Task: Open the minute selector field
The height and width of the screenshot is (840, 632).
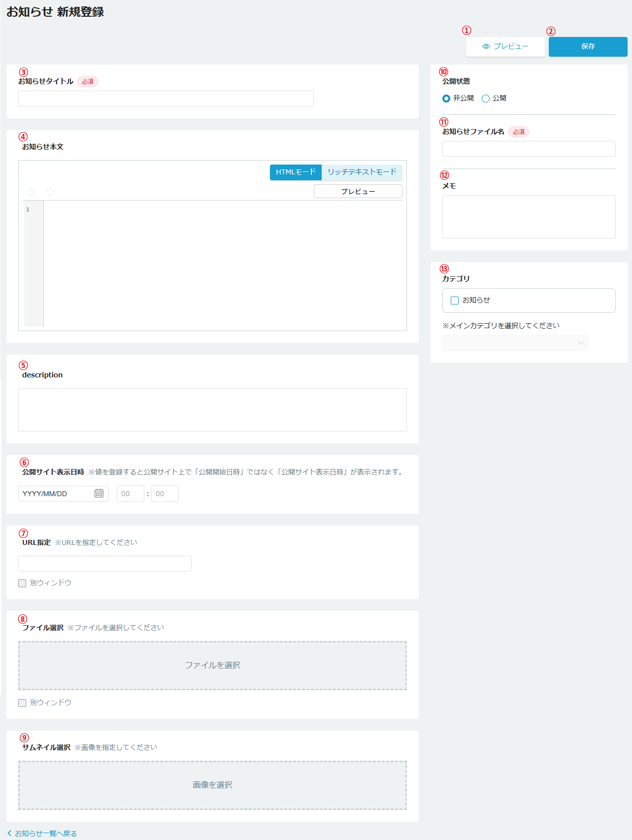Action: click(x=165, y=494)
